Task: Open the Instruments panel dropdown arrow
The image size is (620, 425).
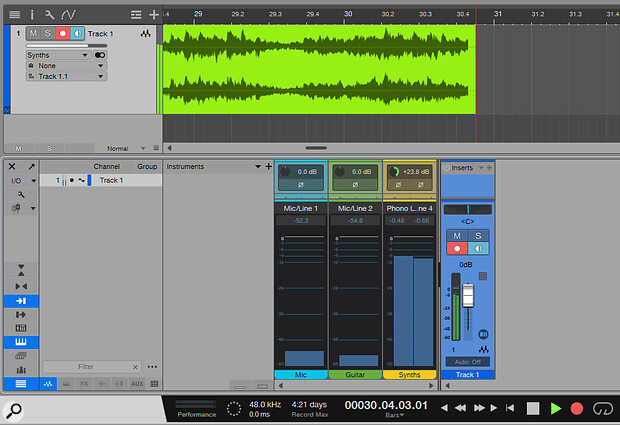Action: pos(258,166)
